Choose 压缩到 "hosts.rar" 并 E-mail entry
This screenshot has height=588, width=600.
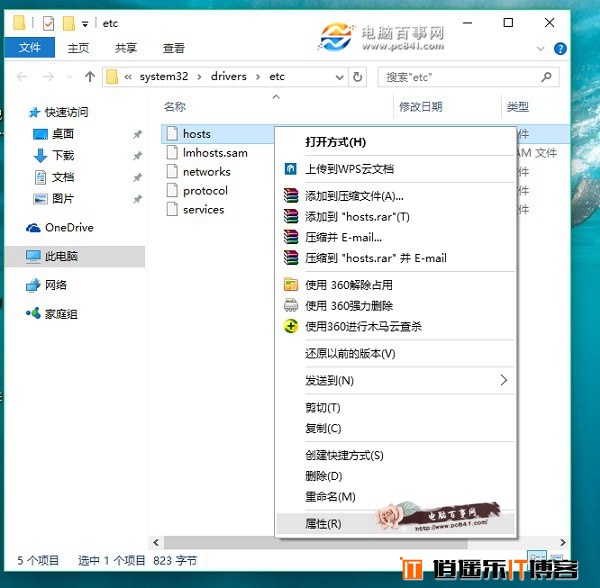click(396, 258)
